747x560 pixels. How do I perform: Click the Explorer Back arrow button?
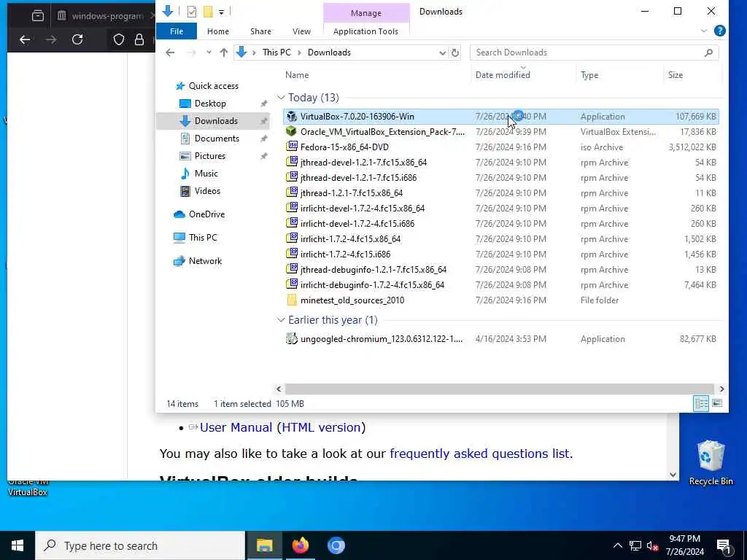pos(170,52)
